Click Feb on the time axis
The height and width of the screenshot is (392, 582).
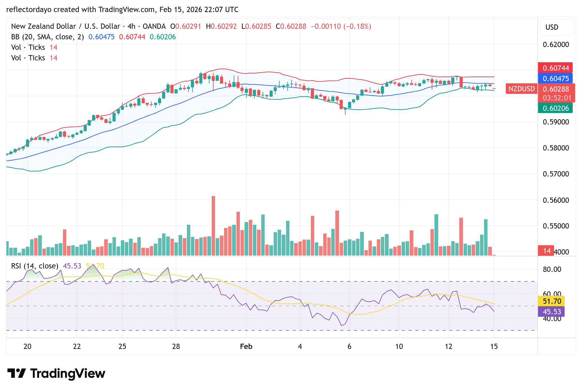[x=246, y=346]
